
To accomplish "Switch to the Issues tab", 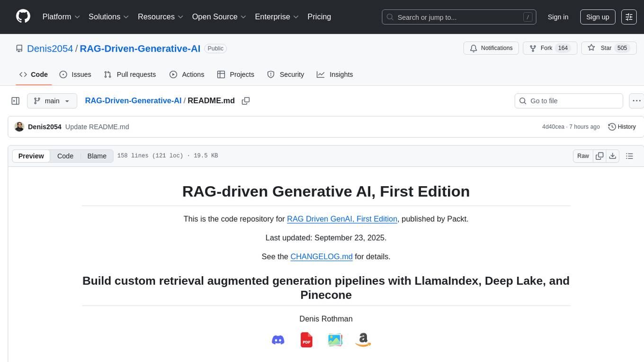I will (75, 74).
